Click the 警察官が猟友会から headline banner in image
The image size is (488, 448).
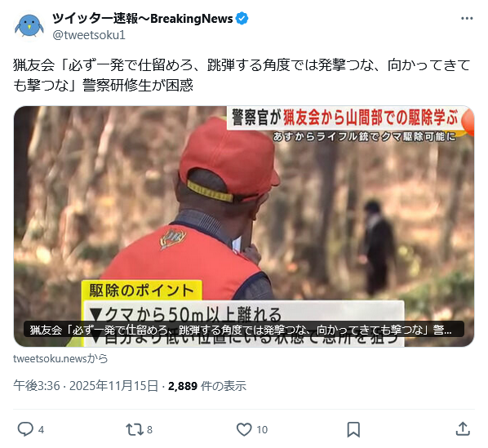[345, 118]
